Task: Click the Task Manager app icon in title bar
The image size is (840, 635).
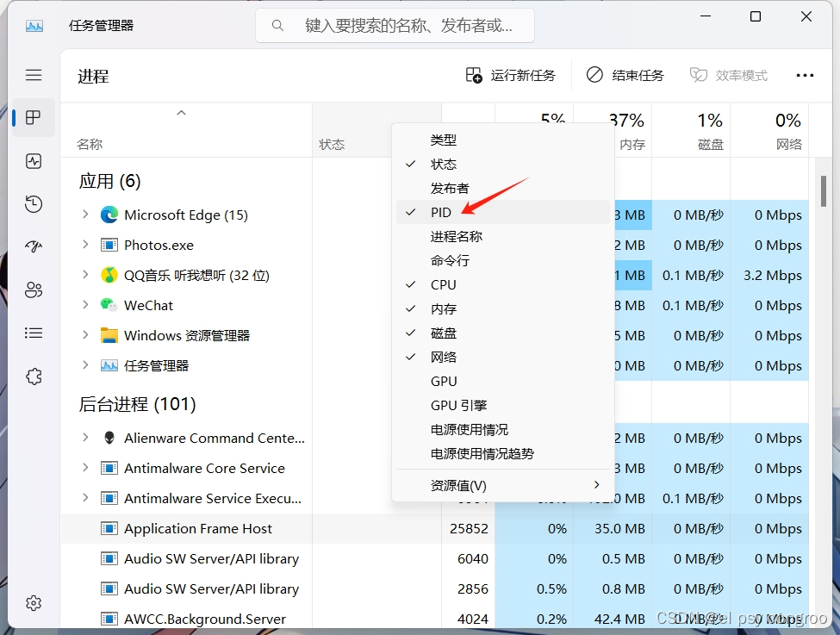Action: click(34, 26)
